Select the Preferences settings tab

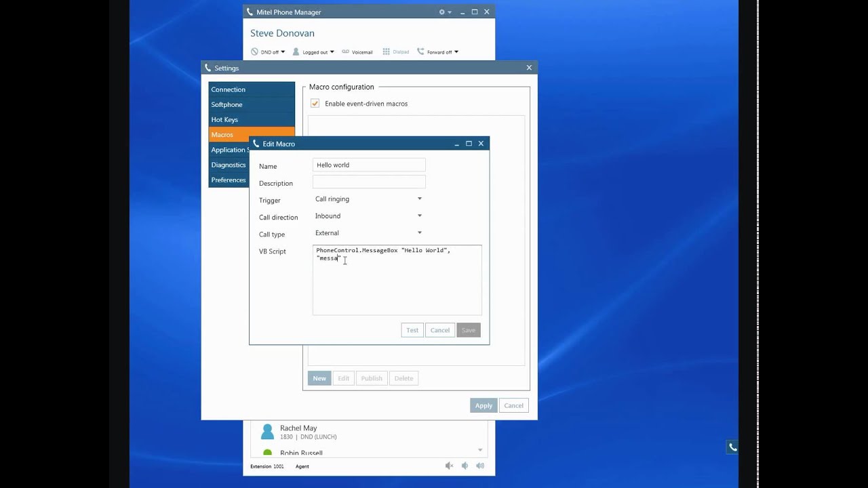[229, 180]
